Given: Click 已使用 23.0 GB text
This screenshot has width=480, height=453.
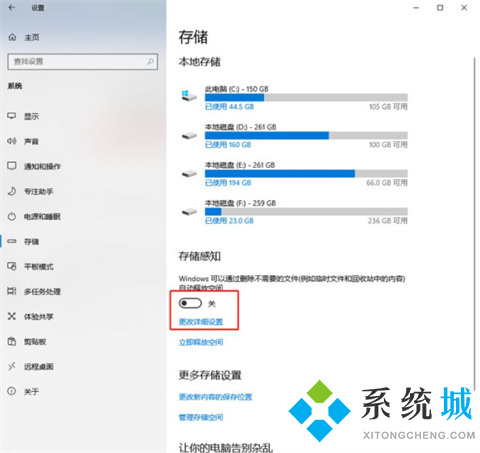Looking at the screenshot, I should point(229,221).
